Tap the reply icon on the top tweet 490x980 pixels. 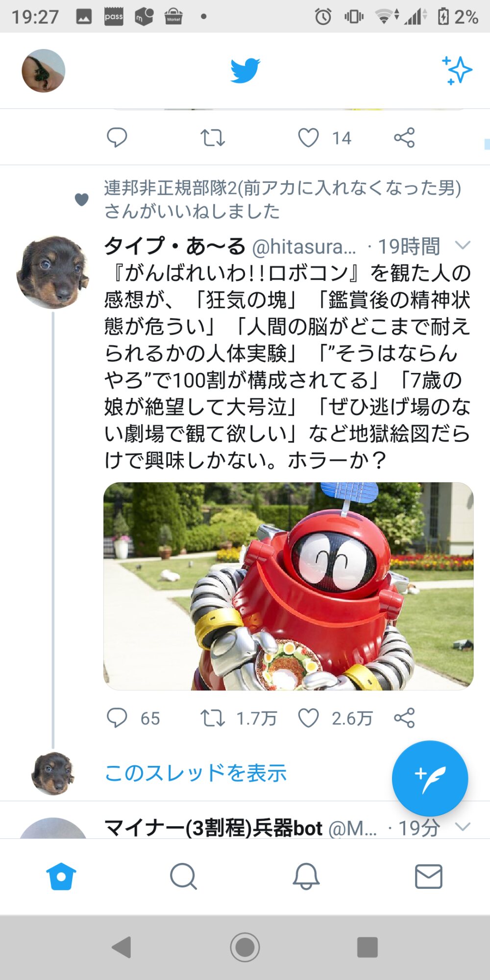117,138
